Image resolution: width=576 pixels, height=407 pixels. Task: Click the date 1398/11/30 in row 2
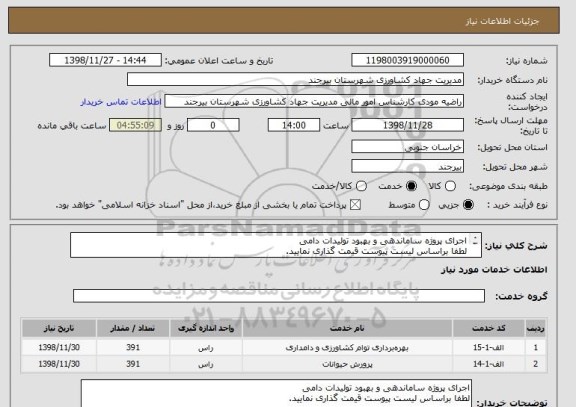(59, 364)
